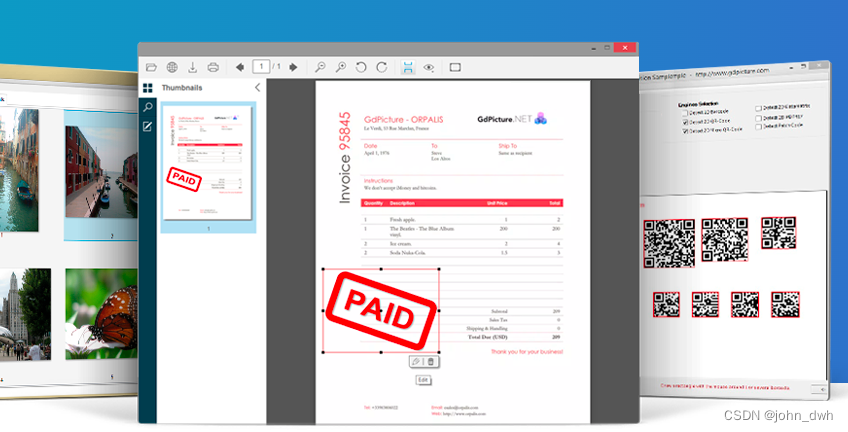
Task: Open the annotations edit sidebar icon
Action: [x=148, y=127]
